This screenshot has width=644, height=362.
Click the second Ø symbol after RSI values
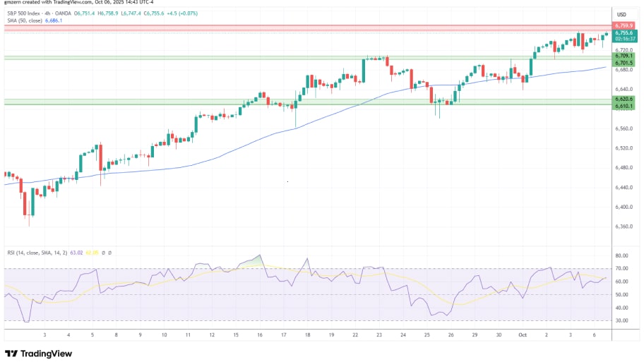tap(109, 252)
